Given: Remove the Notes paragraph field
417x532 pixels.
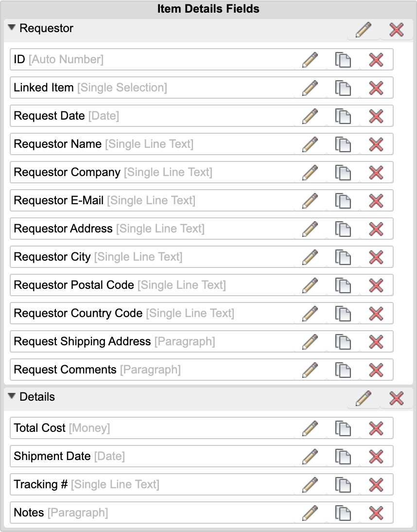Looking at the screenshot, I should (x=376, y=513).
